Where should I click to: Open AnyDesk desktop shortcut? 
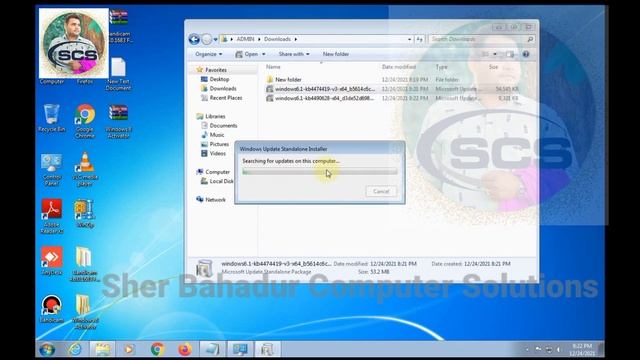point(51,261)
